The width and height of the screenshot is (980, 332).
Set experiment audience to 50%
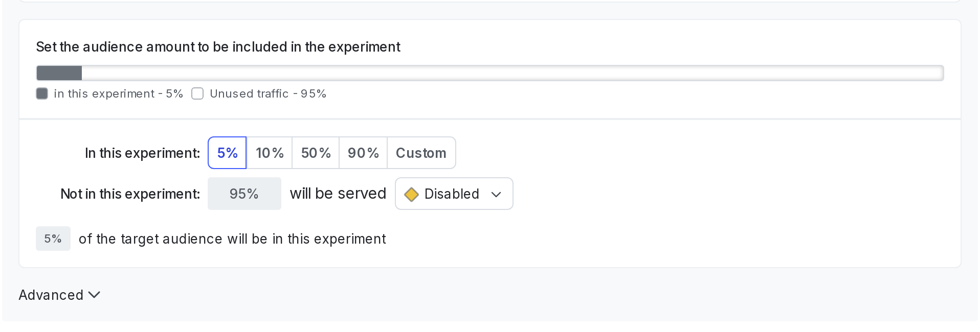[x=316, y=153]
